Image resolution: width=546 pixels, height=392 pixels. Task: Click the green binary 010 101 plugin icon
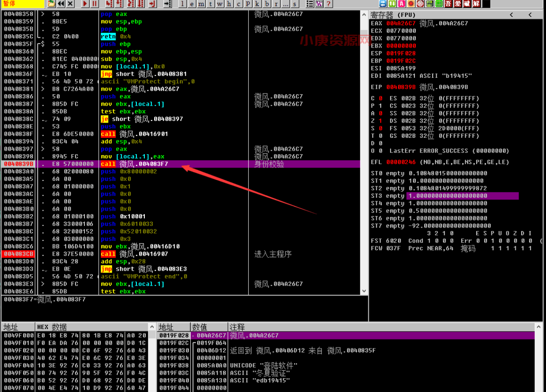[x=430, y=4]
